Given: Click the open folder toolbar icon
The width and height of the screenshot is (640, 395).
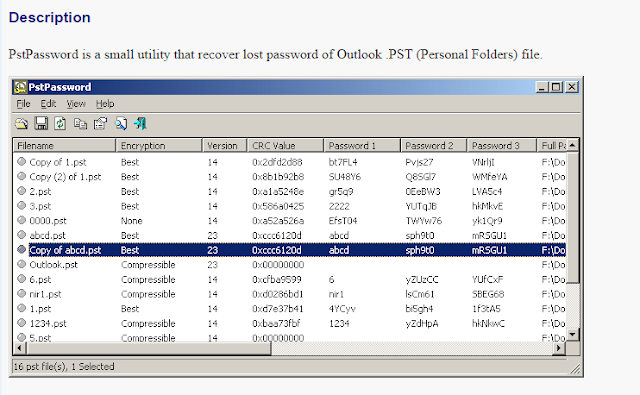Looking at the screenshot, I should [22, 124].
